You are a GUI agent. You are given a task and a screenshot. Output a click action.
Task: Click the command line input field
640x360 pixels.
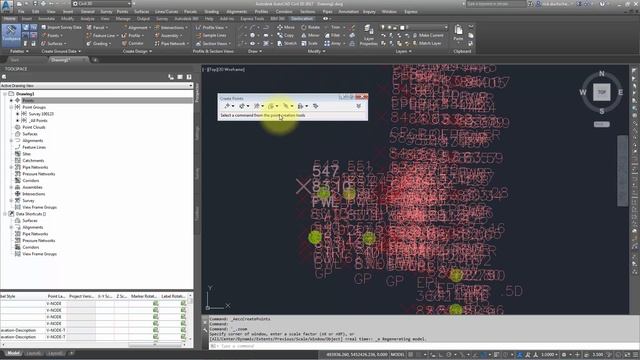tap(418, 346)
